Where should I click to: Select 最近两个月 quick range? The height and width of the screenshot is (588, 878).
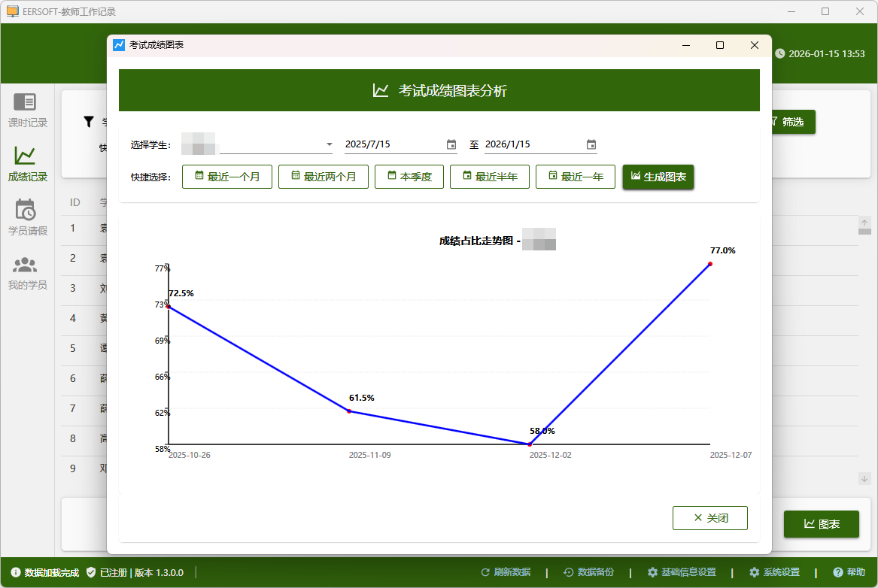[324, 177]
